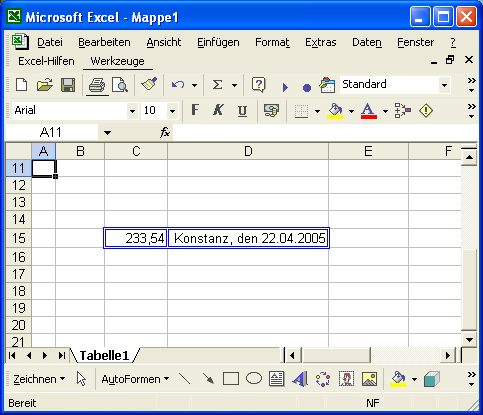Viewport: 483px width, 415px height.
Task: Click the AutoSum sigma icon
Action: 217,85
